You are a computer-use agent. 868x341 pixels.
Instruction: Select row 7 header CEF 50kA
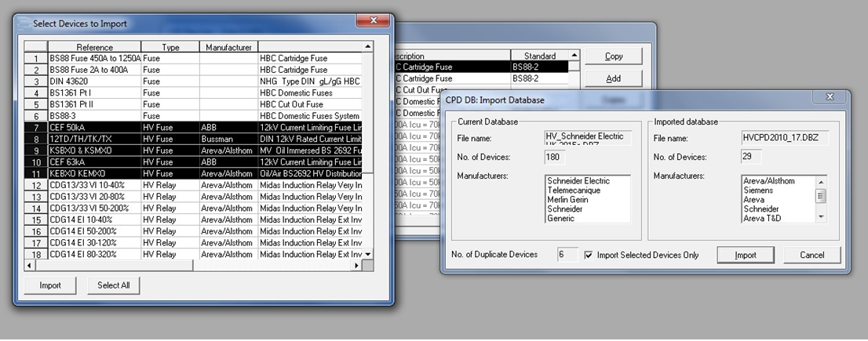click(36, 127)
